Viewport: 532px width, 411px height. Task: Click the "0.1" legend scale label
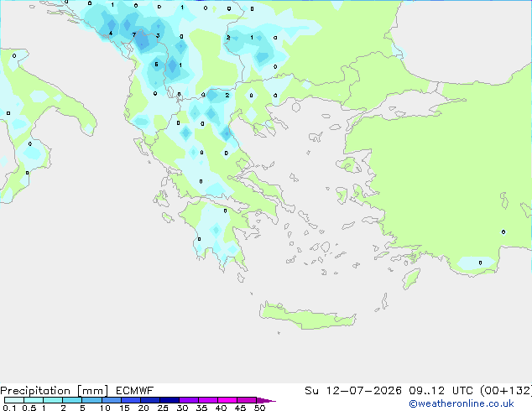pyautogui.click(x=9, y=408)
